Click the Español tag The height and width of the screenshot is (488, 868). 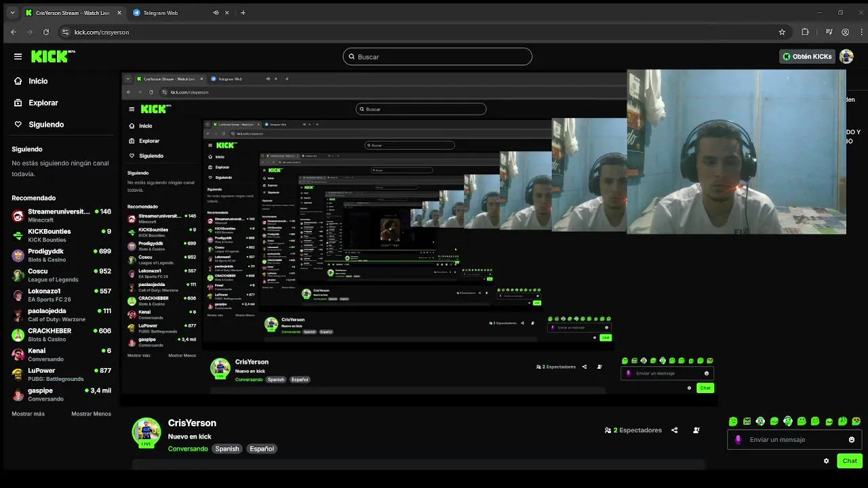(x=262, y=449)
